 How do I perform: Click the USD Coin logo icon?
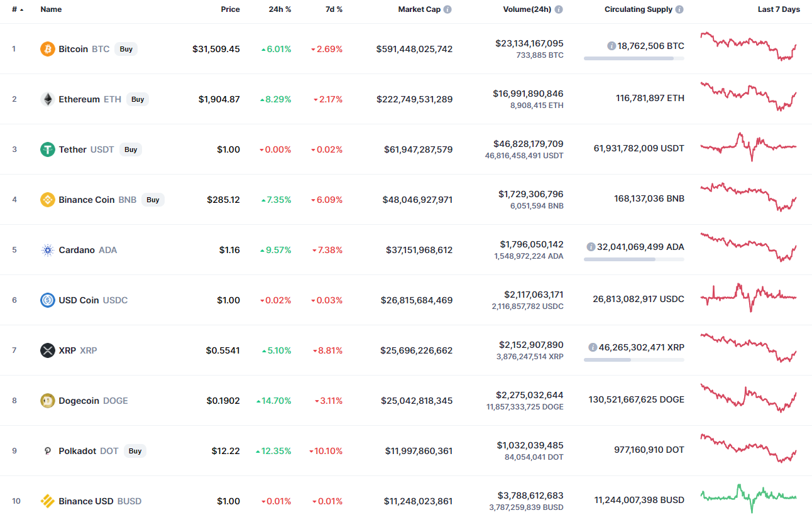pyautogui.click(x=48, y=300)
